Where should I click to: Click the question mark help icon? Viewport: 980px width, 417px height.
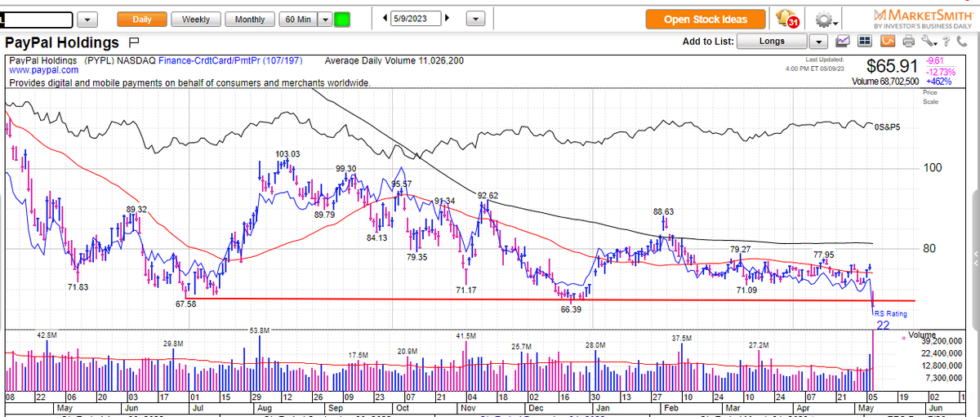coord(946,41)
